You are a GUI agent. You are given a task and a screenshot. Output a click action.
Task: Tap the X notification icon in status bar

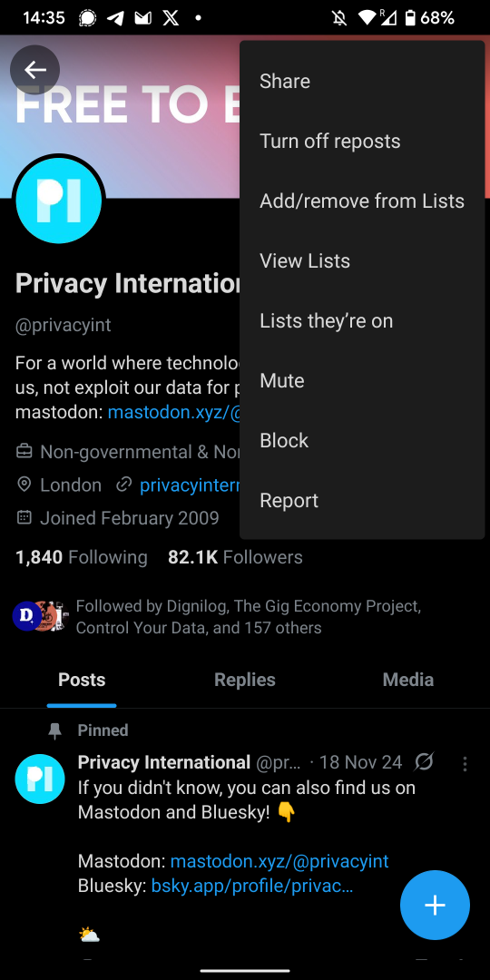pos(171,17)
